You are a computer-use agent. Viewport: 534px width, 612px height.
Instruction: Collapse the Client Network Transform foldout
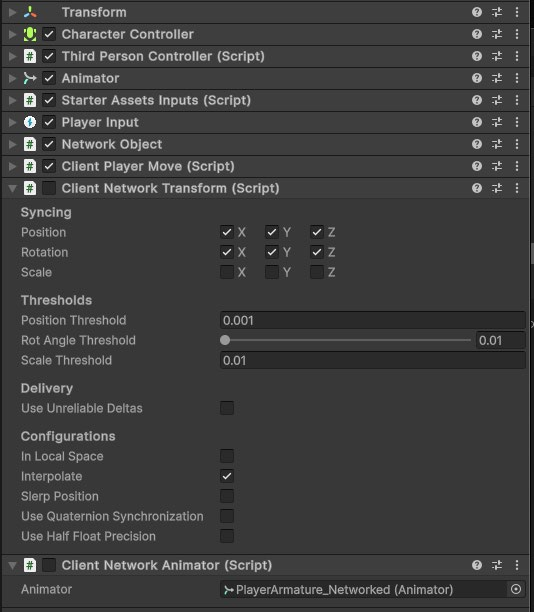(x=12, y=189)
